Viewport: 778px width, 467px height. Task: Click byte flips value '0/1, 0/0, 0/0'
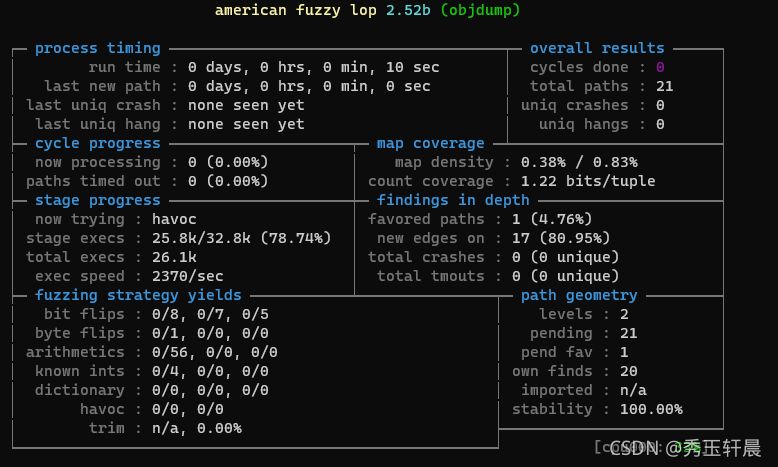click(210, 333)
